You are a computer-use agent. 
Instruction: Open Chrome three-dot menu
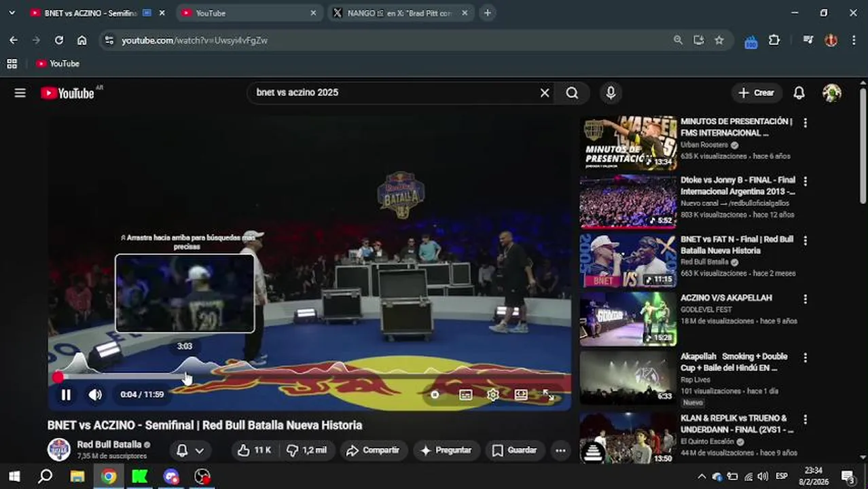(854, 40)
